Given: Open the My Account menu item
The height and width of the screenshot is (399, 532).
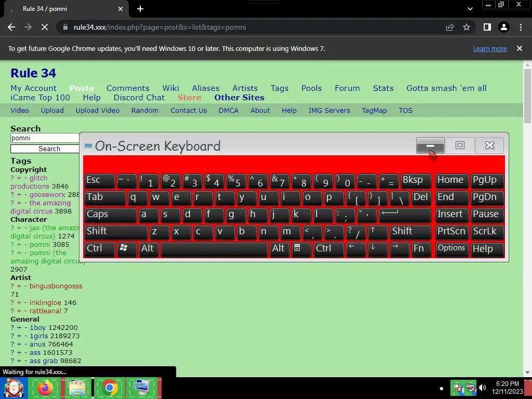Looking at the screenshot, I should click(x=34, y=88).
